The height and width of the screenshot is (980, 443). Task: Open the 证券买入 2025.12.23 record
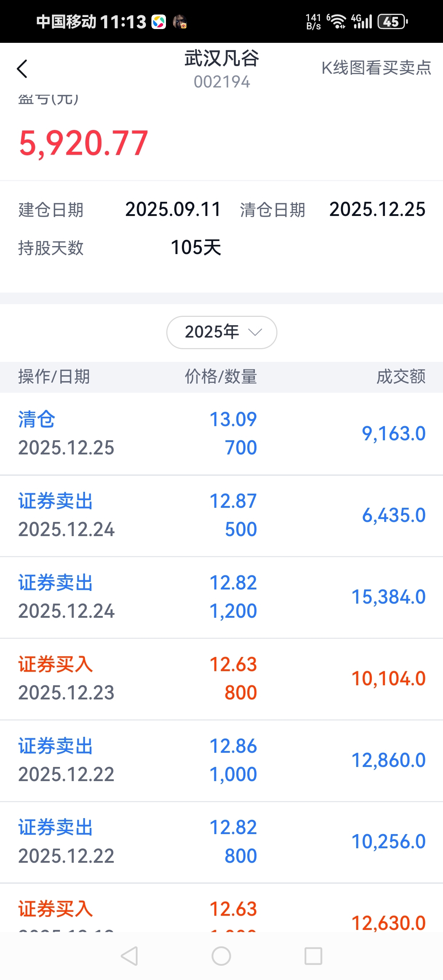(x=221, y=678)
